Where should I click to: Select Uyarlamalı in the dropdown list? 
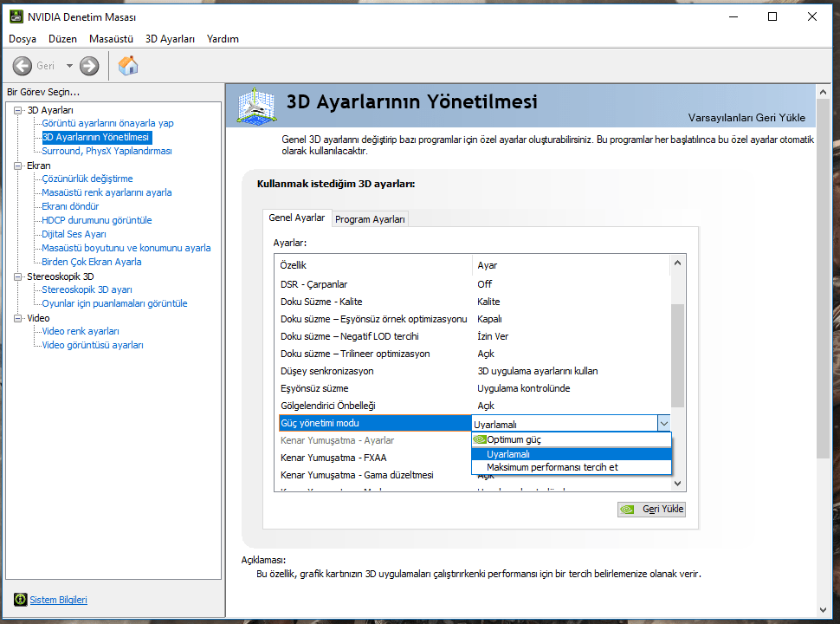pyautogui.click(x=571, y=454)
